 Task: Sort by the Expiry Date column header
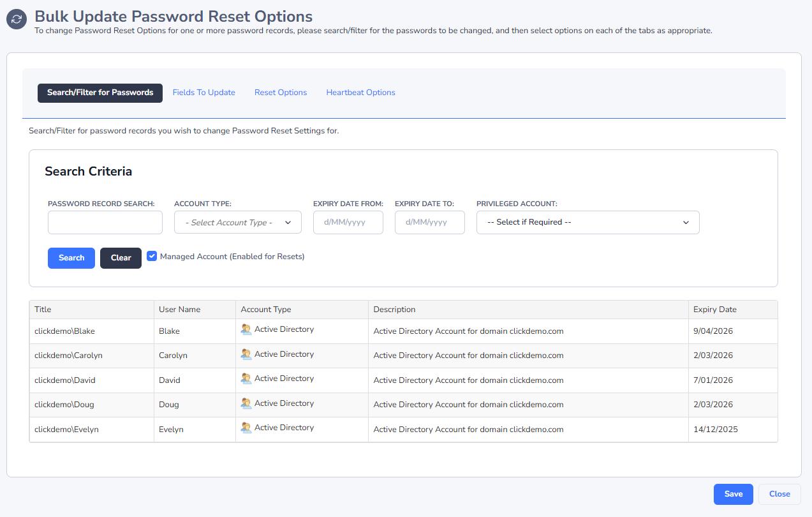(x=714, y=310)
